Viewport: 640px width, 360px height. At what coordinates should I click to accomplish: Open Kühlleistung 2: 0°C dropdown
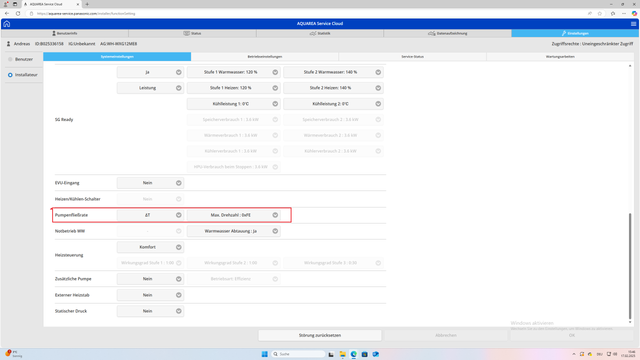click(x=333, y=104)
